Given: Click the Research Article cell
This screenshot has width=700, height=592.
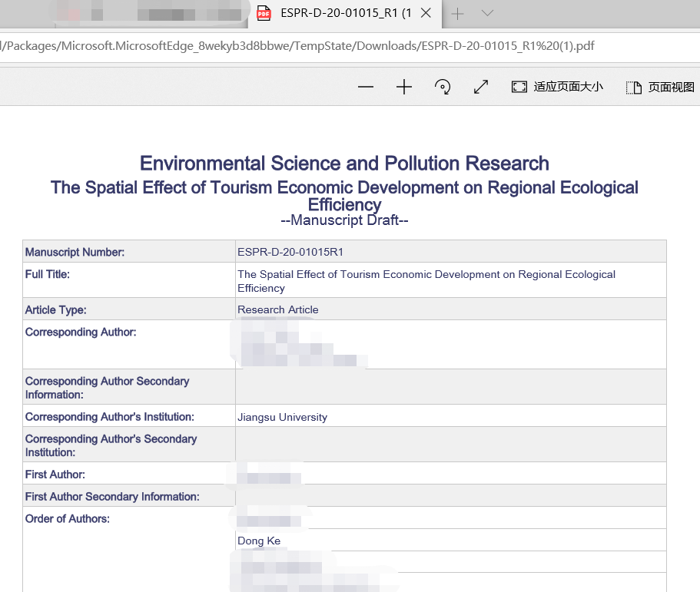Looking at the screenshot, I should point(278,309).
